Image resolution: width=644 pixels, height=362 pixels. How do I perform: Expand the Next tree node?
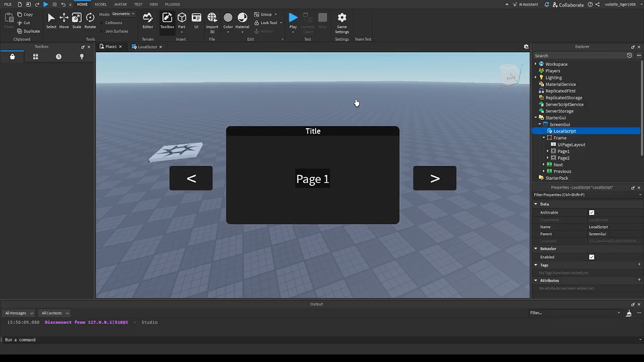click(x=544, y=165)
